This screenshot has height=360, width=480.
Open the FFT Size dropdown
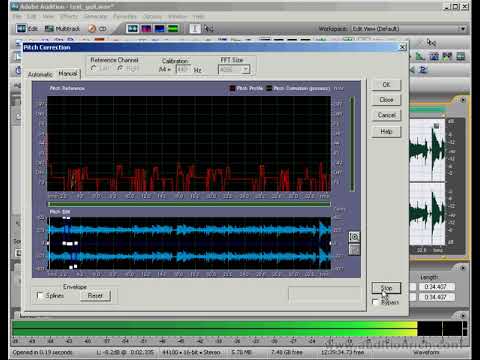coord(245,69)
